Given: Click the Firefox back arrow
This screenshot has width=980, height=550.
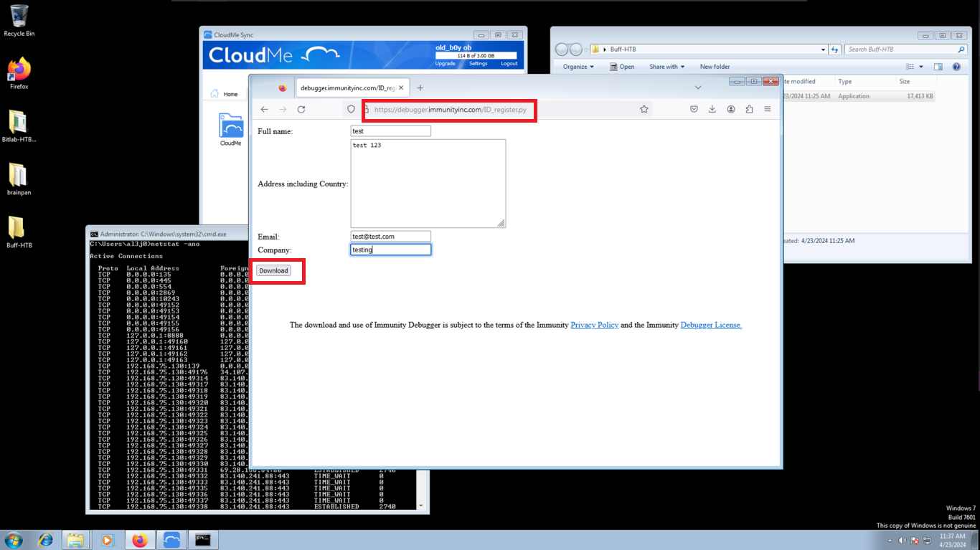Looking at the screenshot, I should point(264,109).
